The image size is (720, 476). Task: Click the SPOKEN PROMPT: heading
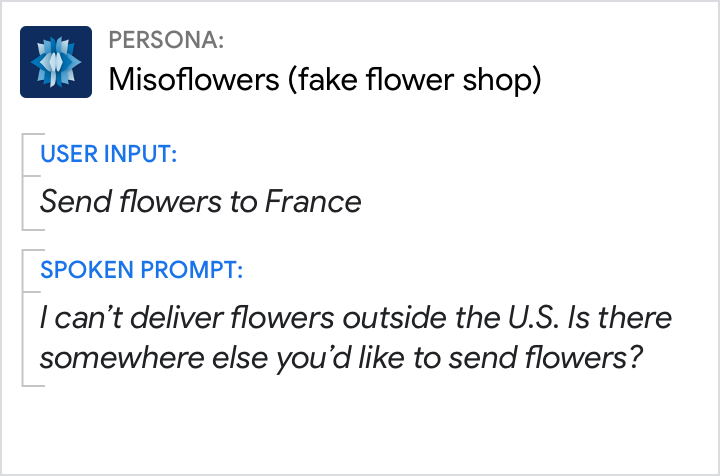[x=141, y=270]
